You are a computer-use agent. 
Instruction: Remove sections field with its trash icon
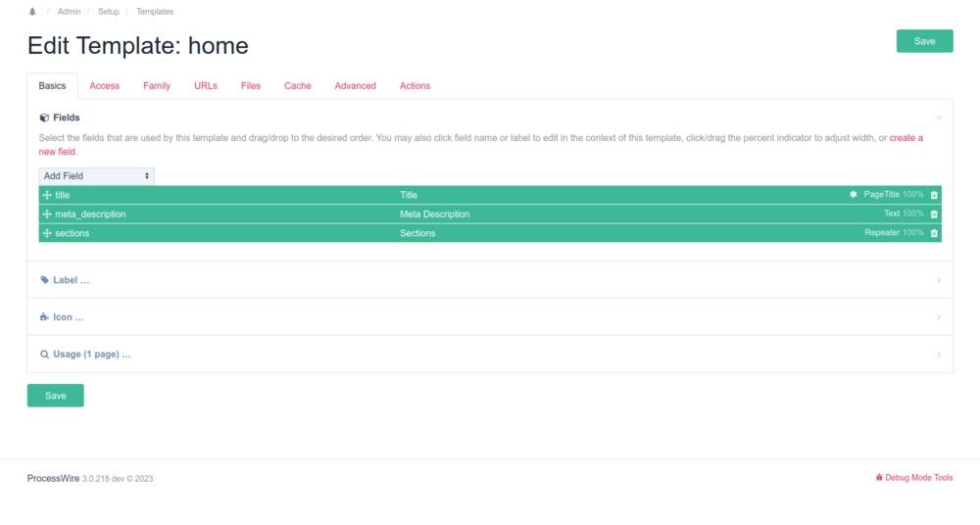pos(934,233)
